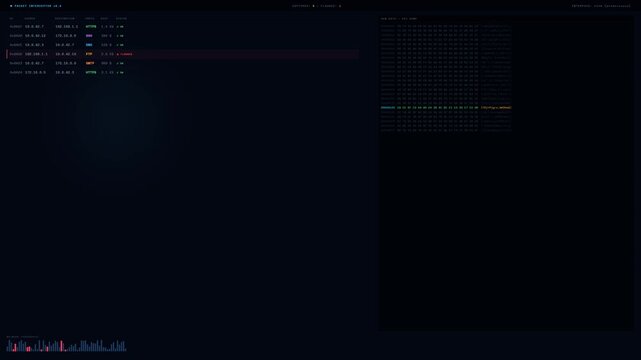
Task: Select source 172.16.0.5 in the last row
Action: [x=35, y=72]
